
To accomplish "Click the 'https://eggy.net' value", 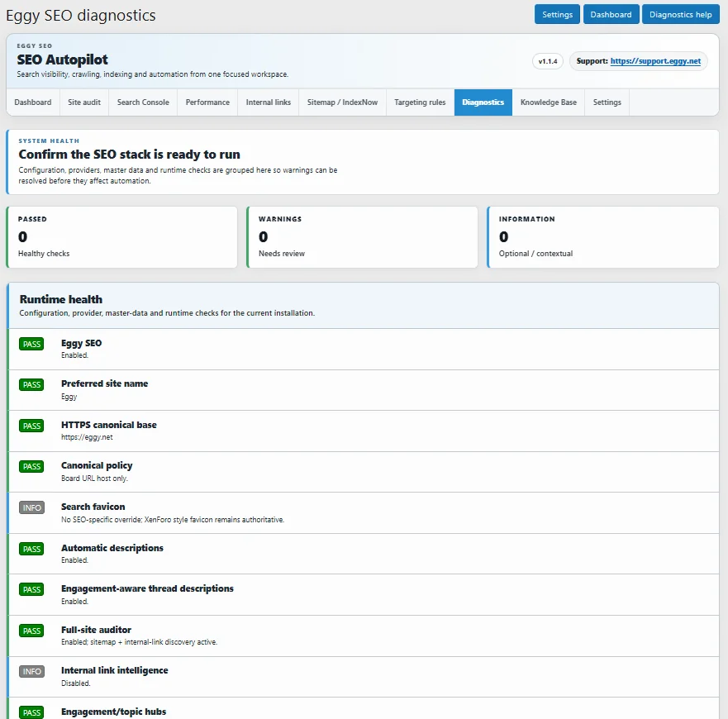I will click(x=87, y=437).
